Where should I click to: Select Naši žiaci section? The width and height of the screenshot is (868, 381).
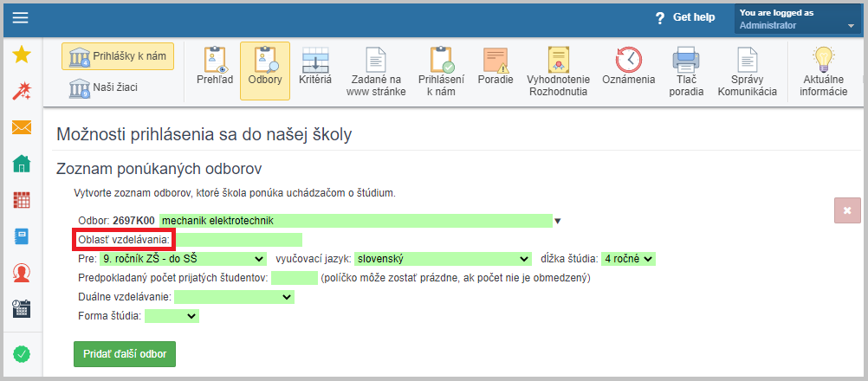pyautogui.click(x=103, y=87)
